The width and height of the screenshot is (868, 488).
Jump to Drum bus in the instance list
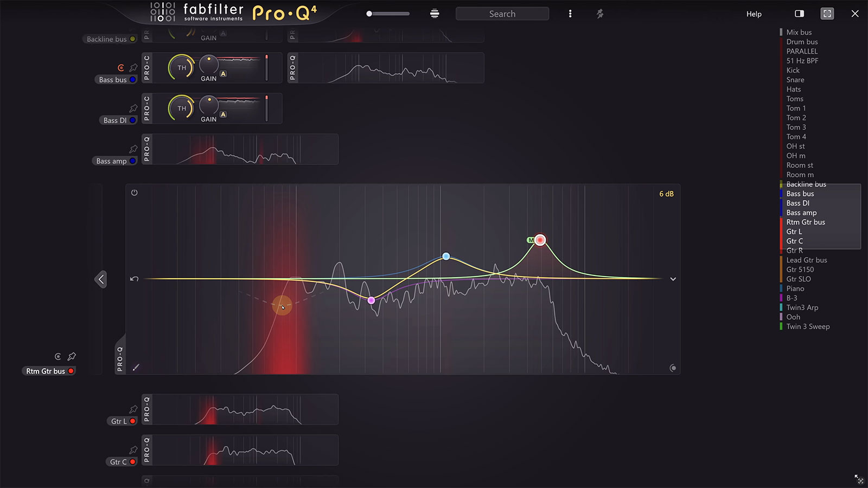coord(802,42)
